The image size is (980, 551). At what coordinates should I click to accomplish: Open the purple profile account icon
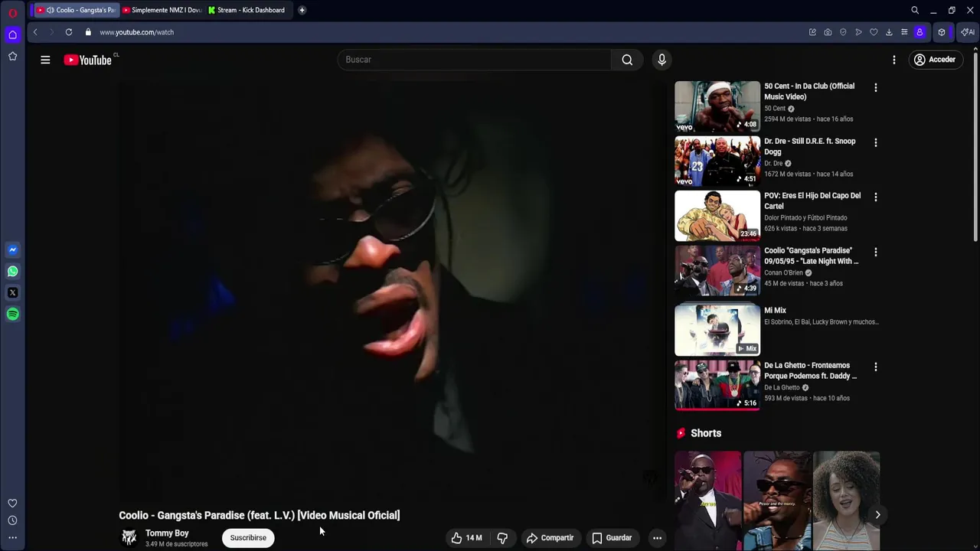tap(920, 32)
